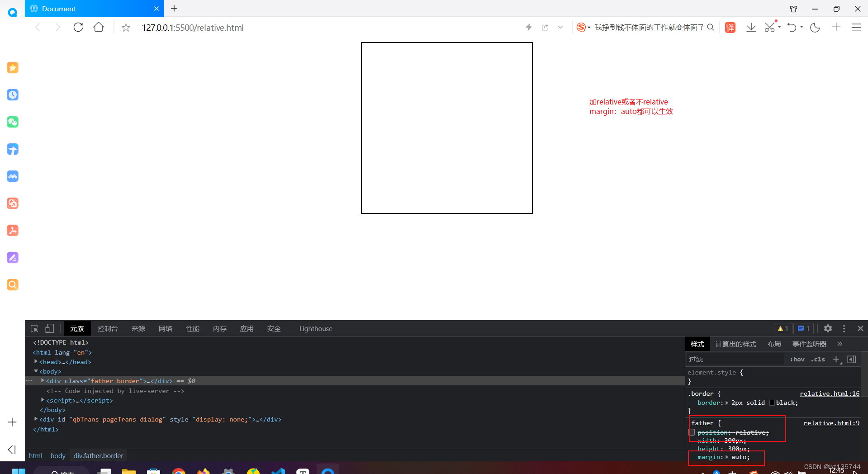
Task: Open the favorites star sidebar icon
Action: (x=13, y=68)
